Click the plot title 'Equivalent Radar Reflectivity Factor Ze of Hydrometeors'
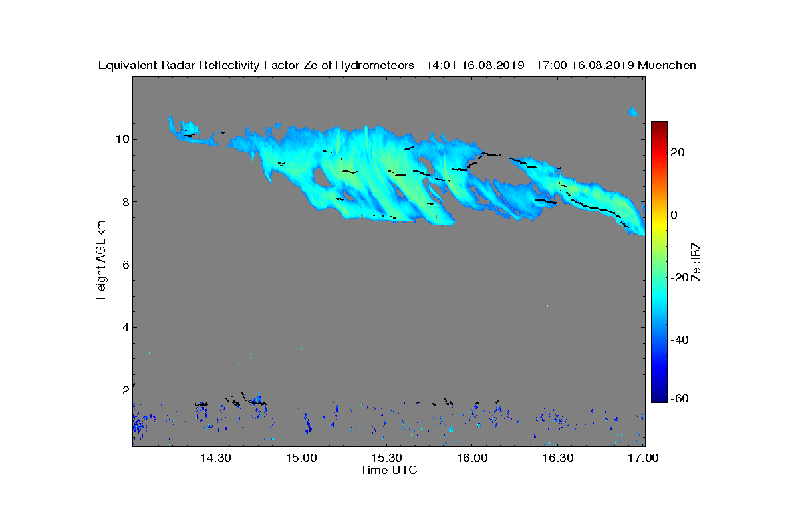This screenshot has width=798, height=532. point(257,65)
